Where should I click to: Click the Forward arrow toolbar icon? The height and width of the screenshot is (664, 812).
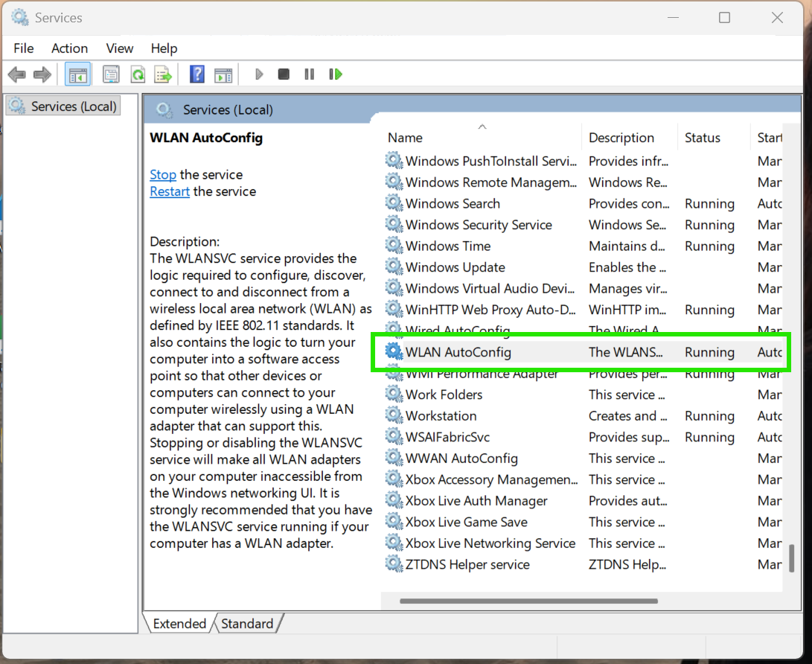pos(42,74)
